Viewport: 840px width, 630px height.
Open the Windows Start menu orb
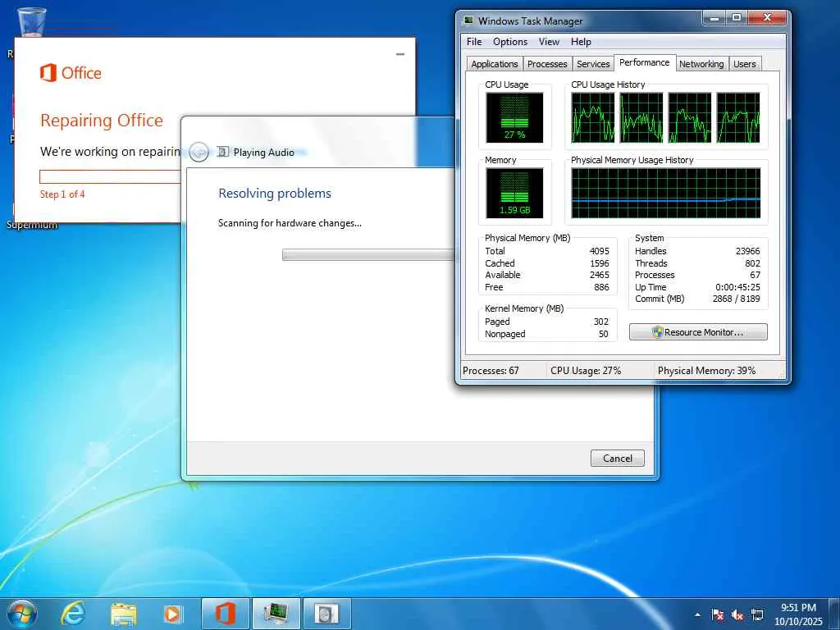pyautogui.click(x=22, y=614)
